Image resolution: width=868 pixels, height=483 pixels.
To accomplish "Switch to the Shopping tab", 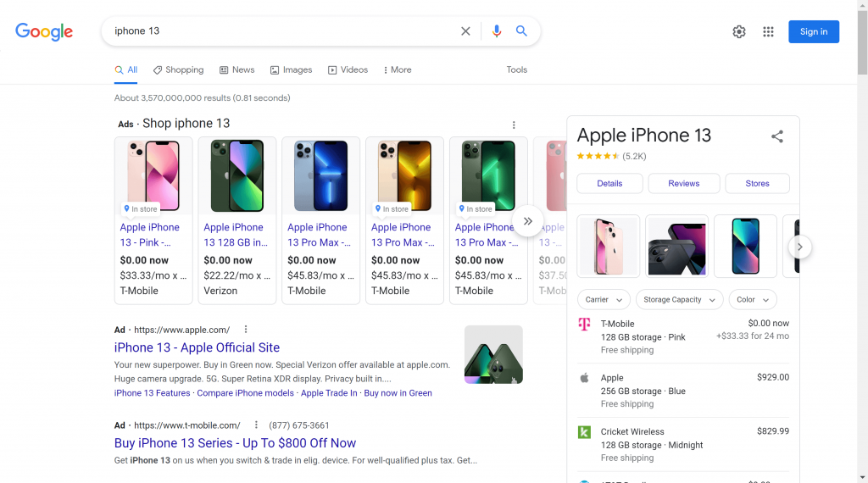I will click(x=178, y=69).
